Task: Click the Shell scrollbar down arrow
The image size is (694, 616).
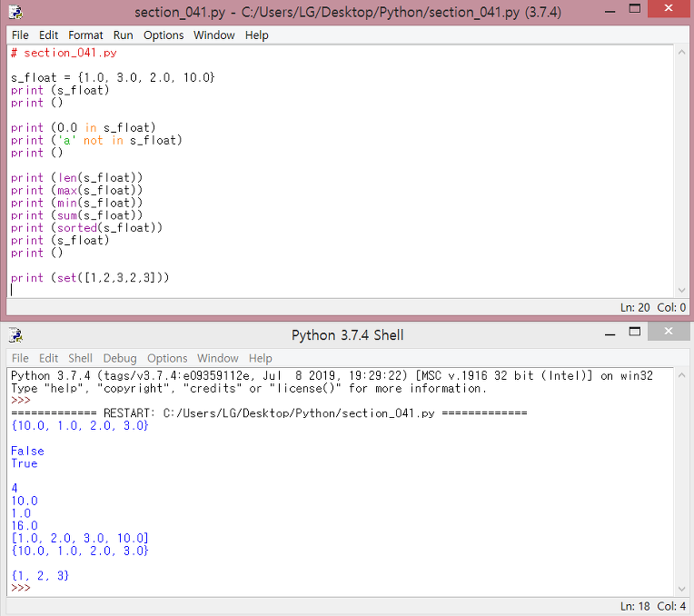Action: (681, 589)
